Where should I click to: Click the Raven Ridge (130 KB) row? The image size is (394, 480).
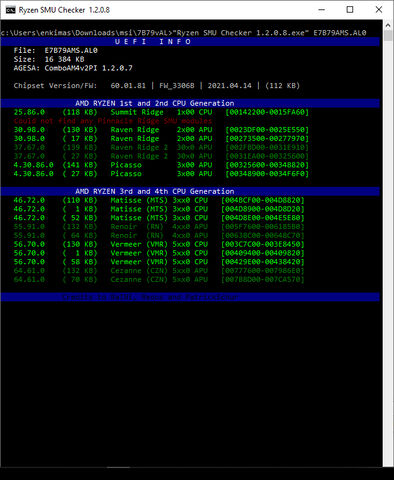(x=161, y=130)
